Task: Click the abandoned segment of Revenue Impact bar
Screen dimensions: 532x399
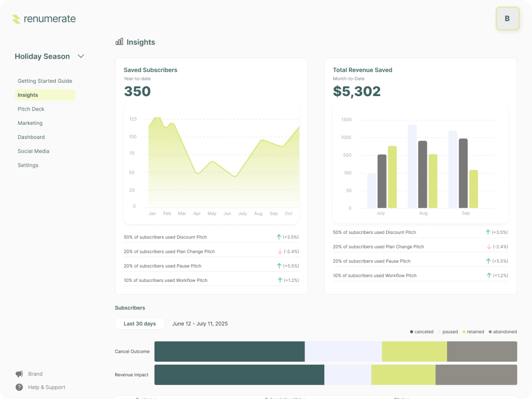Action: point(476,375)
